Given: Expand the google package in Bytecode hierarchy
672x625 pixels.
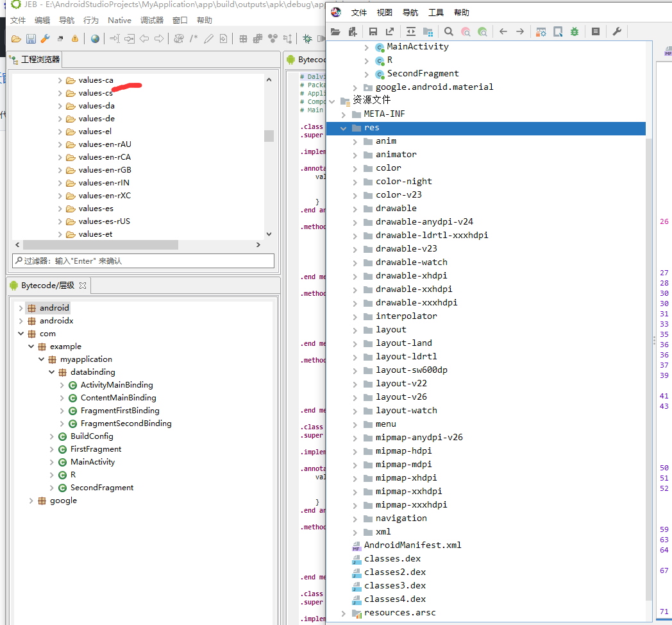Looking at the screenshot, I should tap(31, 500).
